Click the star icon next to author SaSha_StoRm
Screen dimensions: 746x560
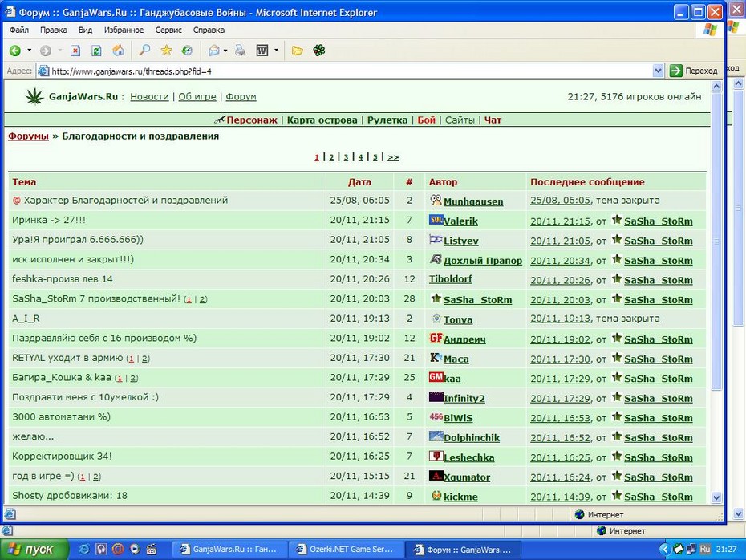(x=436, y=298)
